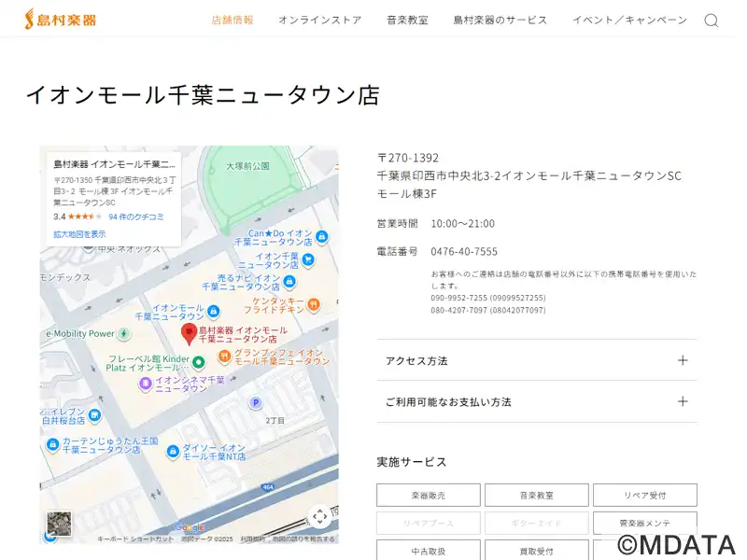Click the Google logo on map
Image resolution: width=747 pixels, height=560 pixels.
click(190, 526)
